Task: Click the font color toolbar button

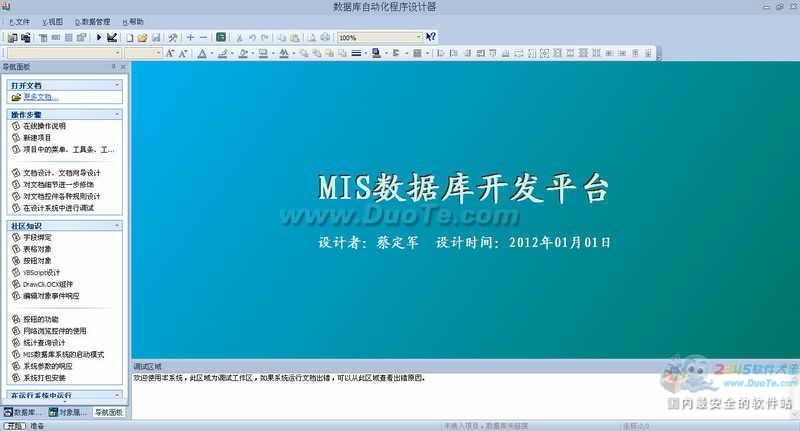Action: pyautogui.click(x=204, y=53)
